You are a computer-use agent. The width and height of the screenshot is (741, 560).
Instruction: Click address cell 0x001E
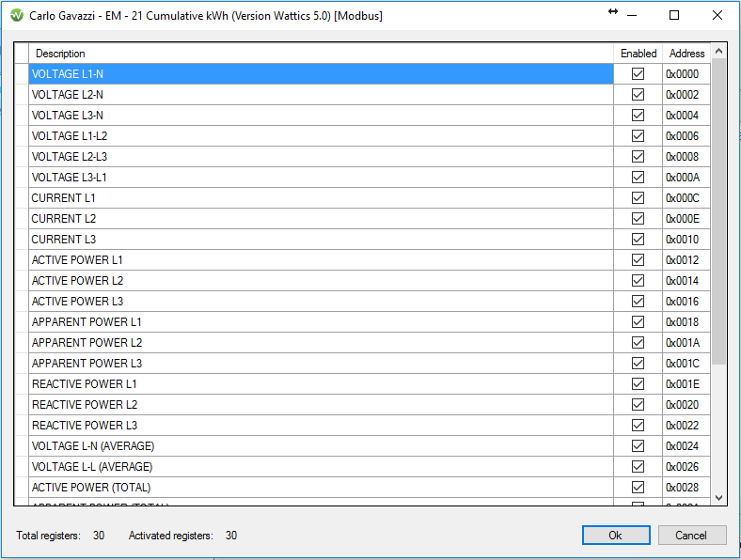click(686, 384)
